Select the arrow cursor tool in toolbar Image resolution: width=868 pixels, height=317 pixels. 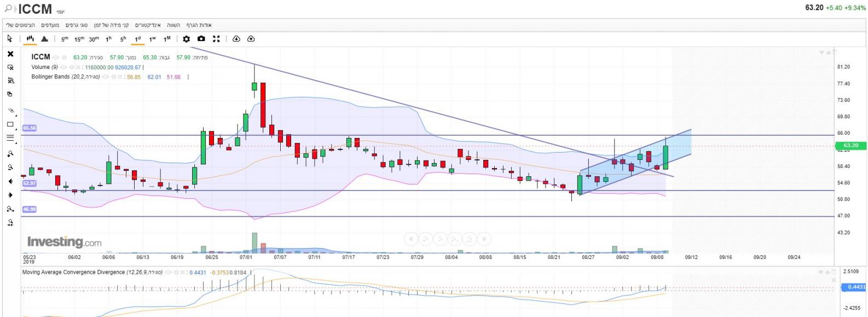pos(10,39)
